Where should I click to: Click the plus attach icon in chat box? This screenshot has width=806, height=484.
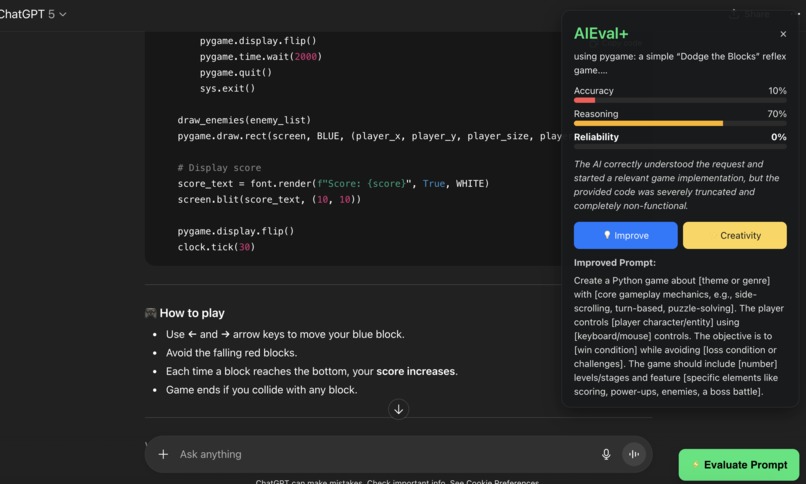[x=163, y=454]
